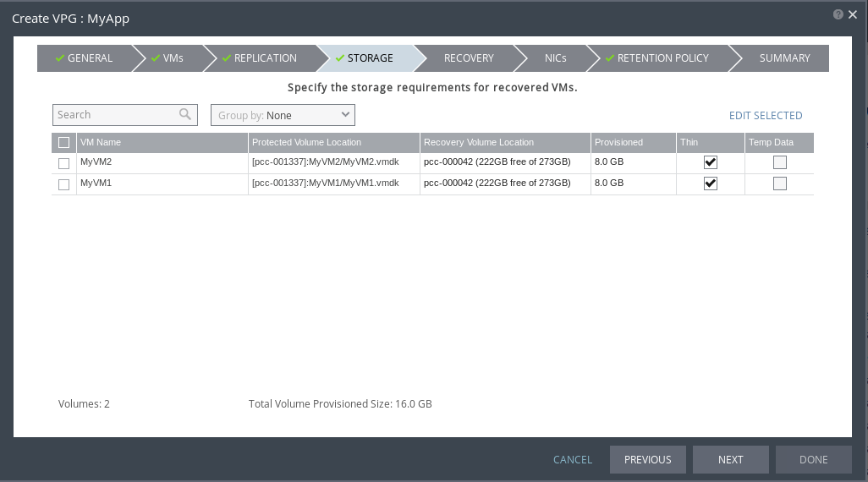868x482 pixels.
Task: Toggle the select-all checkbox in header
Action: click(x=64, y=143)
